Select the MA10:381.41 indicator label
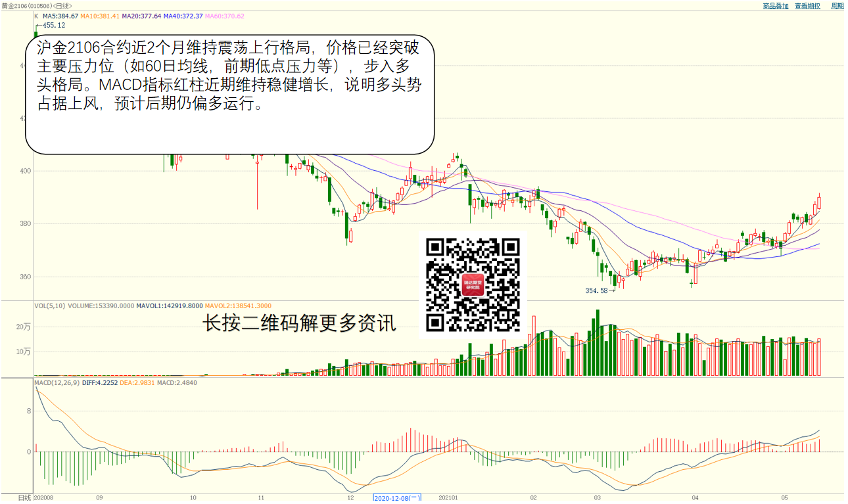This screenshot has width=848, height=504. [x=100, y=16]
